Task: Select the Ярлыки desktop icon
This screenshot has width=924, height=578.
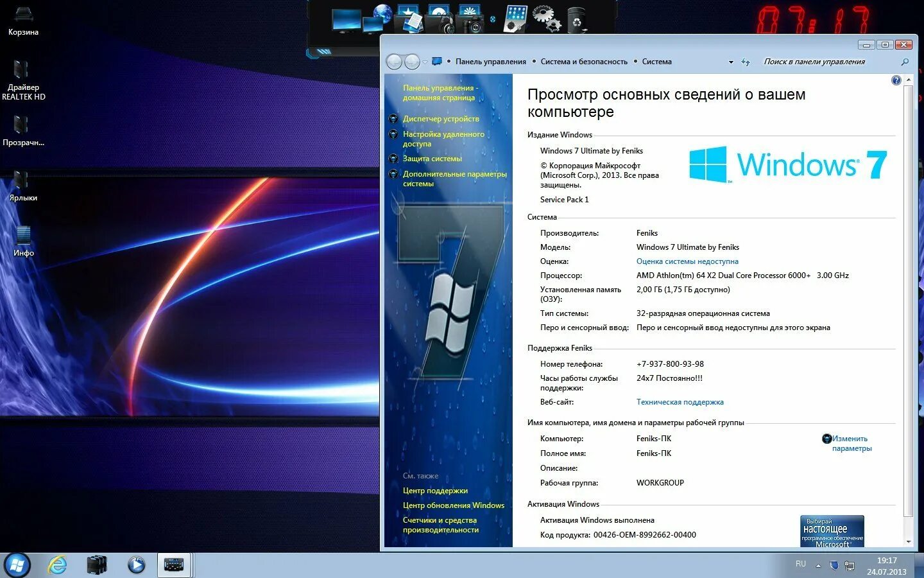Action: click(x=23, y=186)
